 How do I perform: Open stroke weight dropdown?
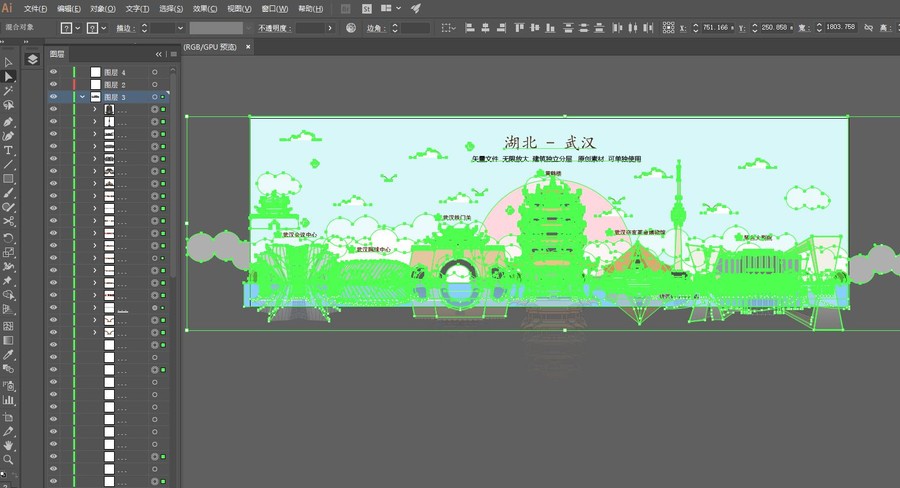[x=180, y=28]
